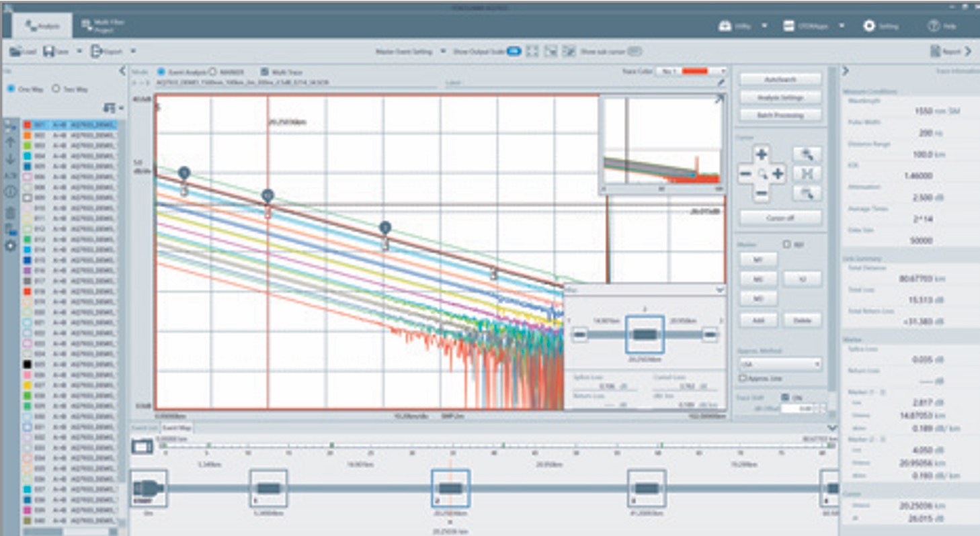Open the Help question mark icon
Screen dimensions: 980x536
tap(933, 26)
